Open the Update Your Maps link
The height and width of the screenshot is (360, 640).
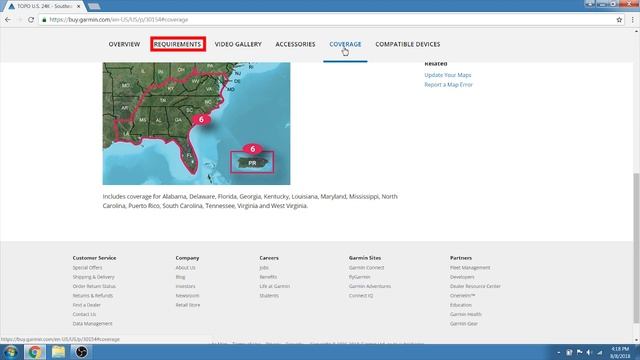(448, 75)
